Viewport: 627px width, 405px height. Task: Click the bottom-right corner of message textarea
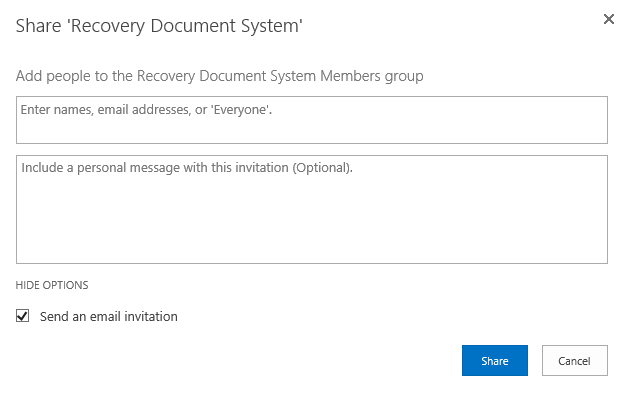click(601, 258)
